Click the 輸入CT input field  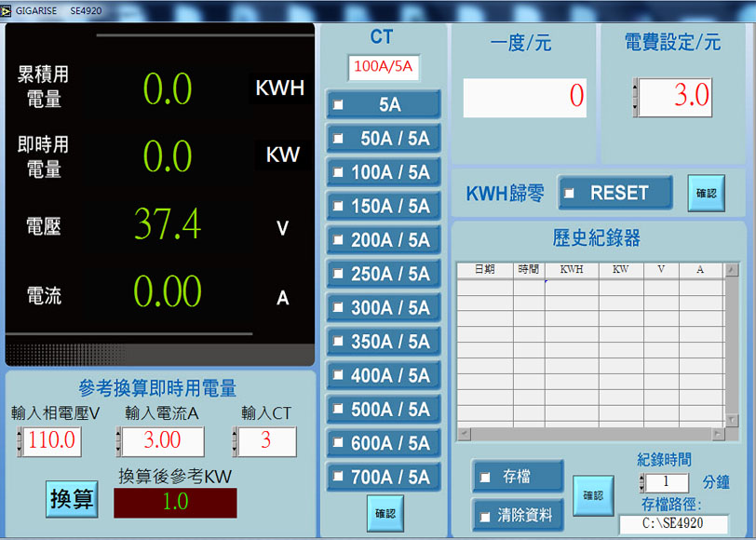[267, 440]
